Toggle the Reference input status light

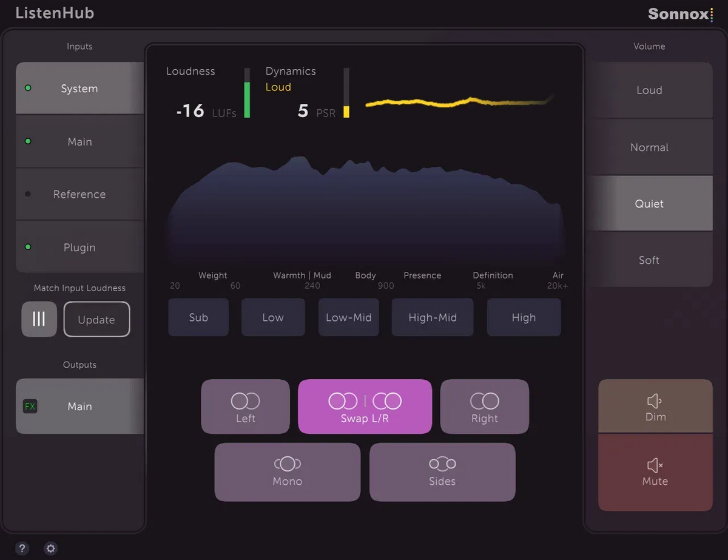coord(28,194)
